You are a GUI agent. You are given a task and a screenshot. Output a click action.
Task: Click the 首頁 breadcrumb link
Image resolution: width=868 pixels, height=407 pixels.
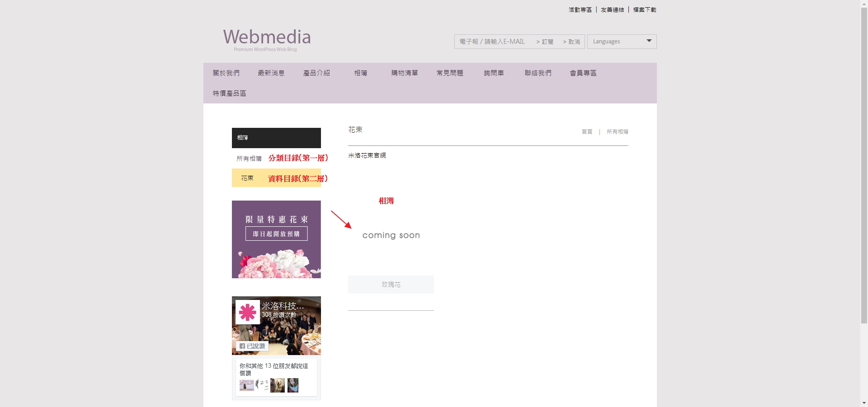[587, 132]
